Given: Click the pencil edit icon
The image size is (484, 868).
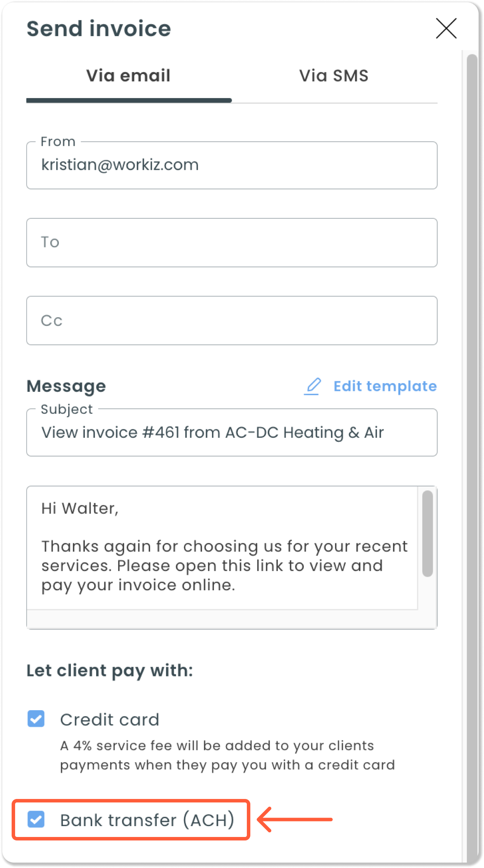Looking at the screenshot, I should [312, 386].
